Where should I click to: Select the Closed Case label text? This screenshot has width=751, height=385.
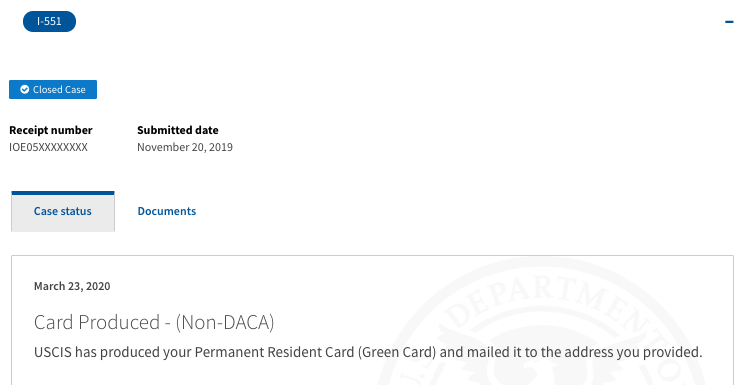(x=59, y=90)
